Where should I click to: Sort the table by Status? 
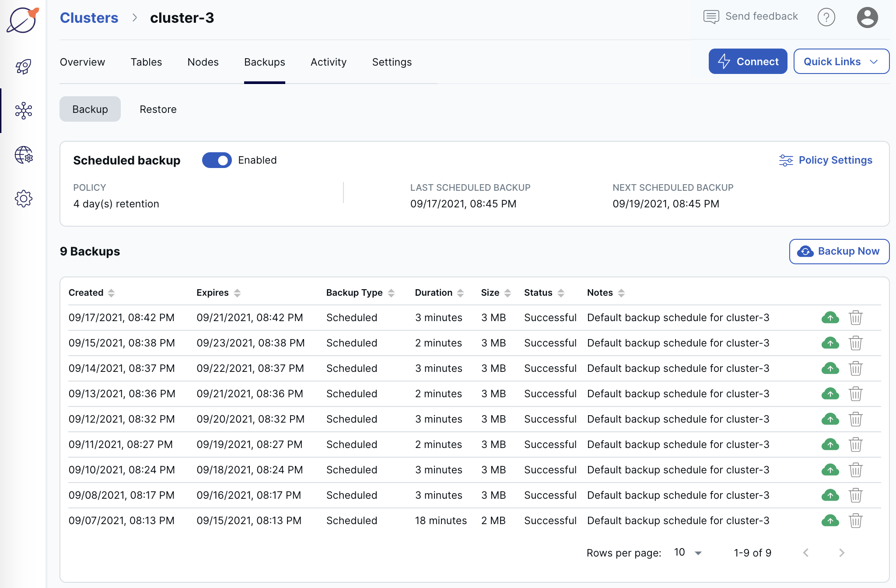[x=544, y=293]
